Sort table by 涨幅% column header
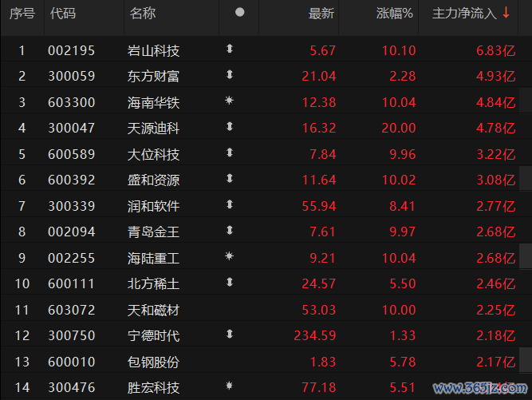 (395, 14)
